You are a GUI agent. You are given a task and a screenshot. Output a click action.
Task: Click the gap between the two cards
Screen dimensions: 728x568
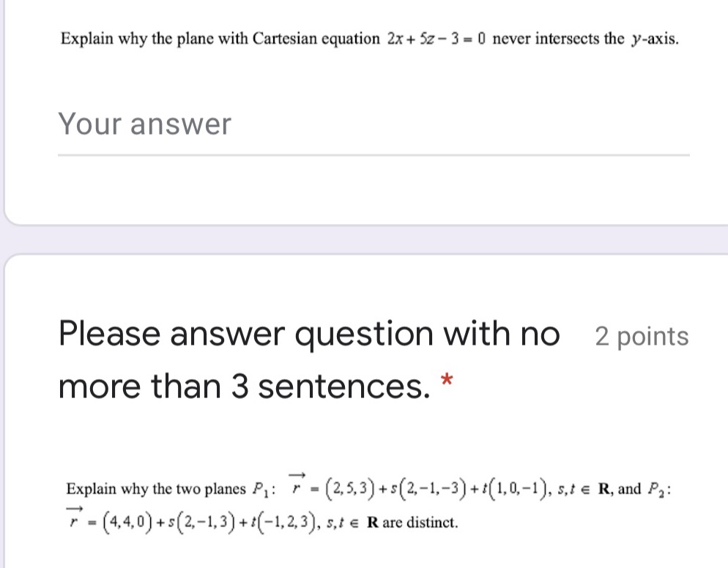(x=364, y=236)
